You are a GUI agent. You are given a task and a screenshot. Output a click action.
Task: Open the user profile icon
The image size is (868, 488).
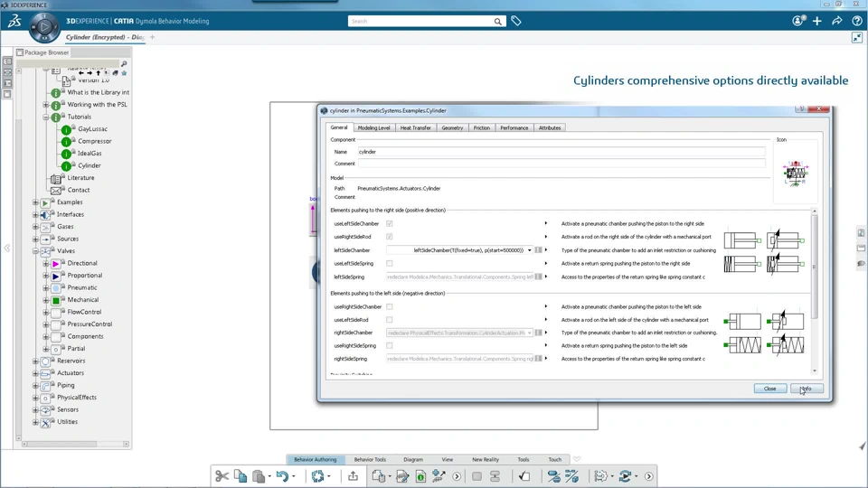pyautogui.click(x=797, y=21)
